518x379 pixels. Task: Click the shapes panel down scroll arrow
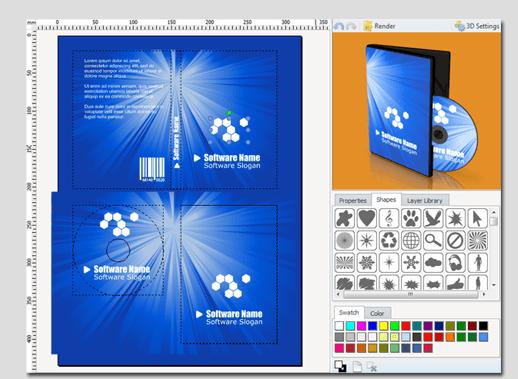(x=494, y=285)
